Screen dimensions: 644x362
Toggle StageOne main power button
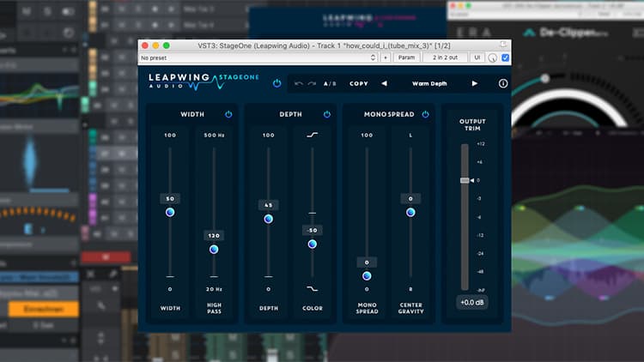click(x=276, y=83)
